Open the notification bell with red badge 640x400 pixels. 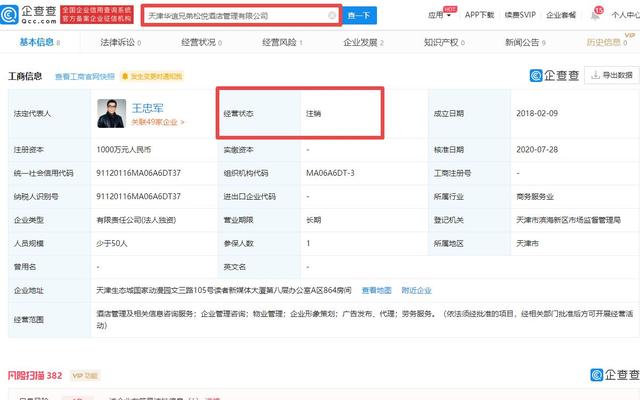tap(596, 15)
